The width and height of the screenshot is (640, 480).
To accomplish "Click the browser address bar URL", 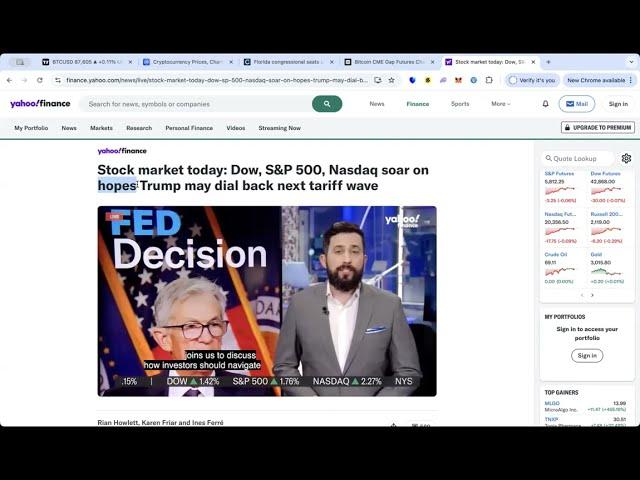I will [x=216, y=80].
